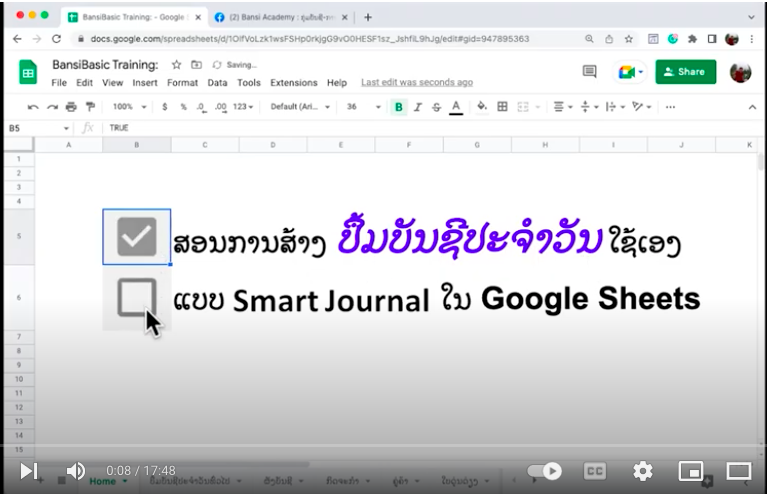Open the Help menu
Image resolution: width=767 pixels, height=494 pixels.
click(337, 83)
